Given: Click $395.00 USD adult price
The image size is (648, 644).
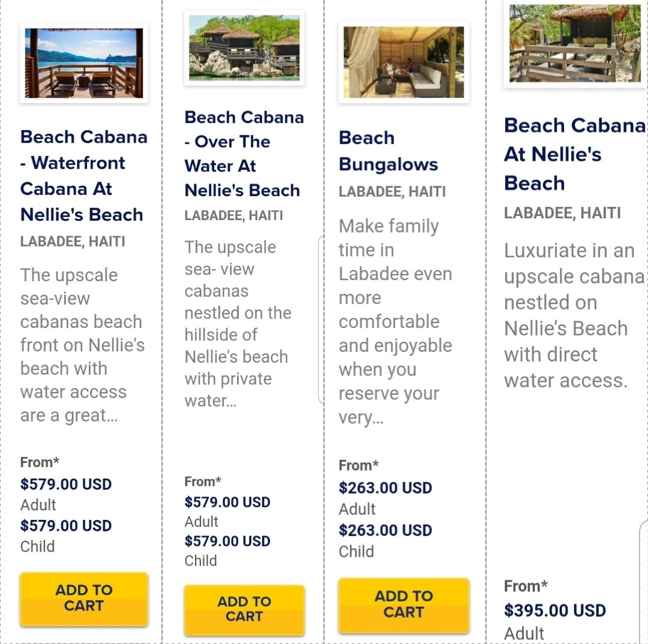Looking at the screenshot, I should tap(555, 610).
